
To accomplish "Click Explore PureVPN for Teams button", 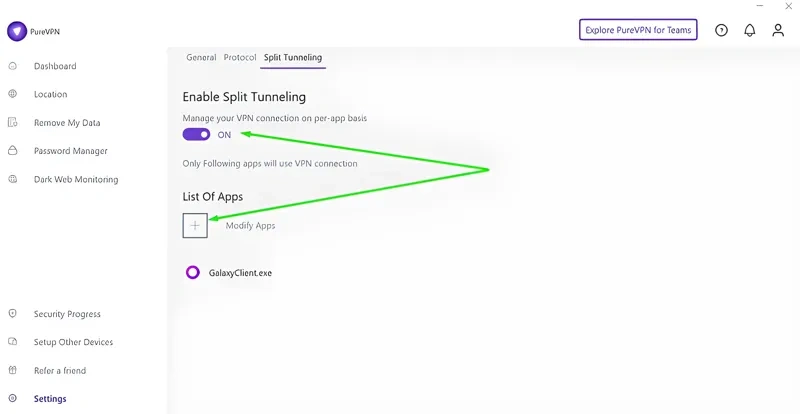I will click(x=638, y=30).
